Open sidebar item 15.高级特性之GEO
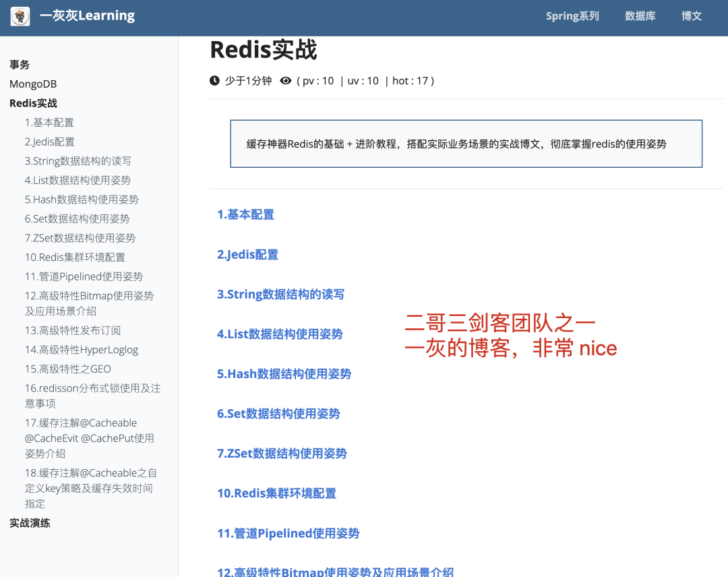Viewport: 728px width, 577px height. click(68, 369)
